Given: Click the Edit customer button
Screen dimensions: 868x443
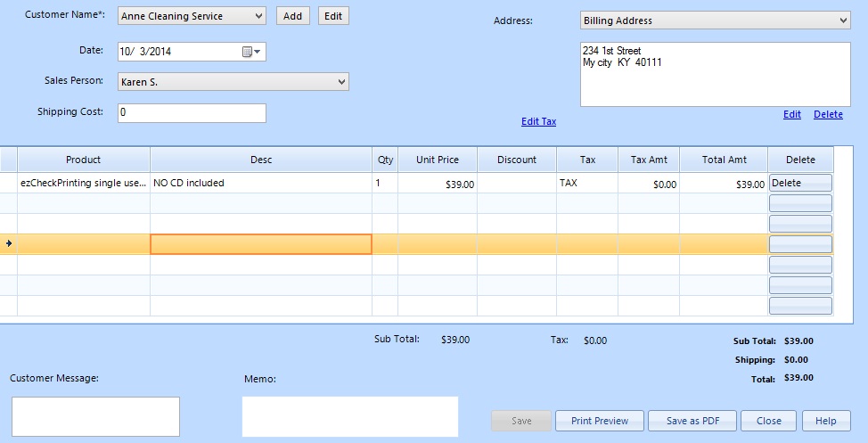Looking at the screenshot, I should coord(333,16).
